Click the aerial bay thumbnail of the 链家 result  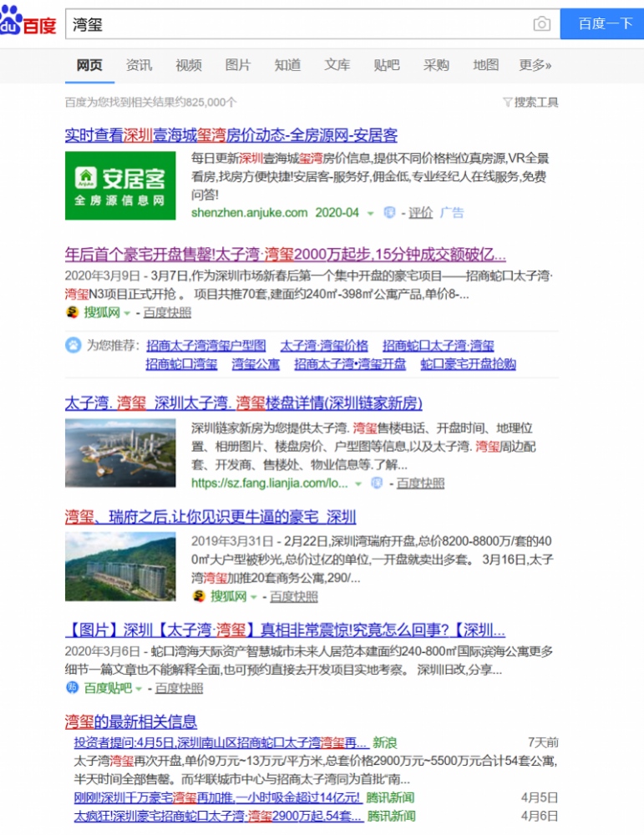pyautogui.click(x=120, y=453)
